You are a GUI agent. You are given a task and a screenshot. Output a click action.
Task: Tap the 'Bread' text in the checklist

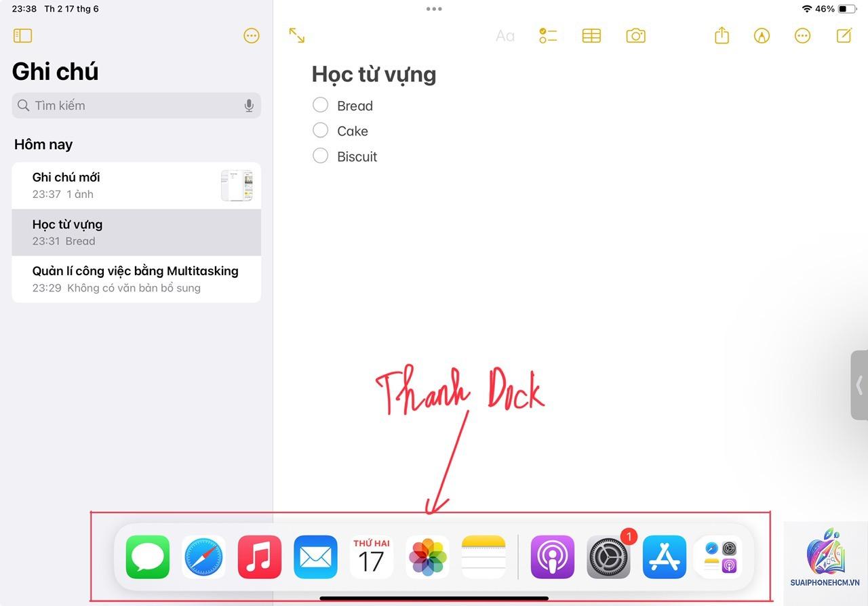[355, 106]
